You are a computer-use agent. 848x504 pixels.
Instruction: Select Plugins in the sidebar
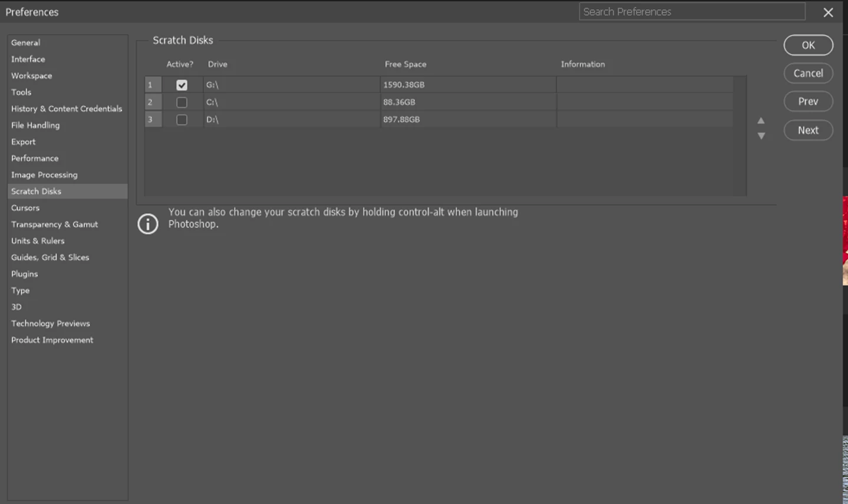(24, 274)
